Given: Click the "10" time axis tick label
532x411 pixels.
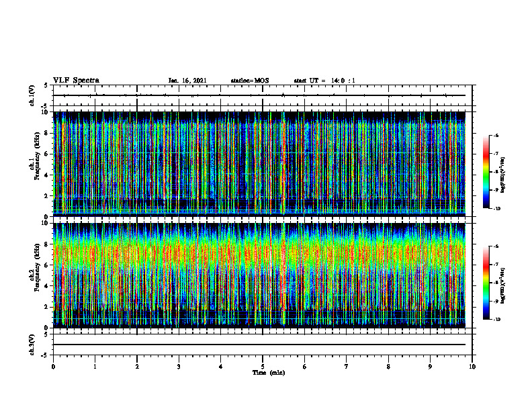Looking at the screenshot, I should coord(472,367).
